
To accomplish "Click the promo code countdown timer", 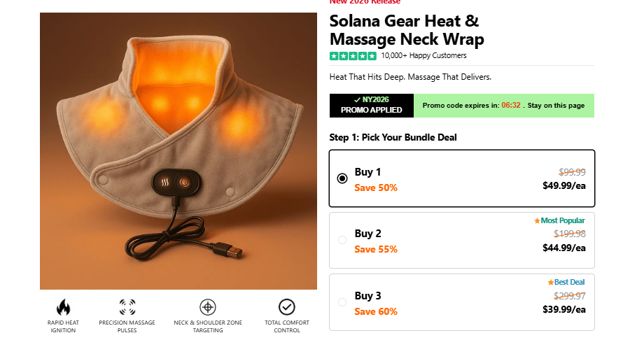I will coord(511,106).
